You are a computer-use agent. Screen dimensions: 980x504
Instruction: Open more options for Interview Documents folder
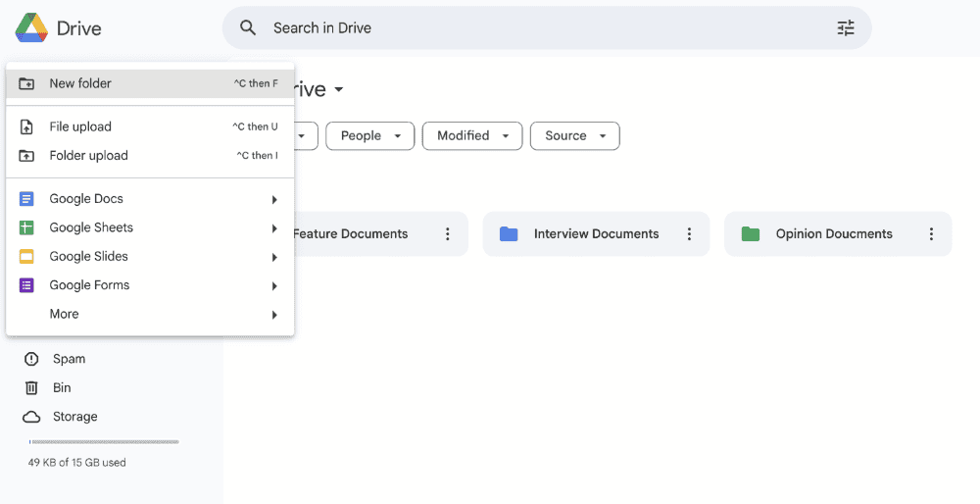(x=689, y=234)
